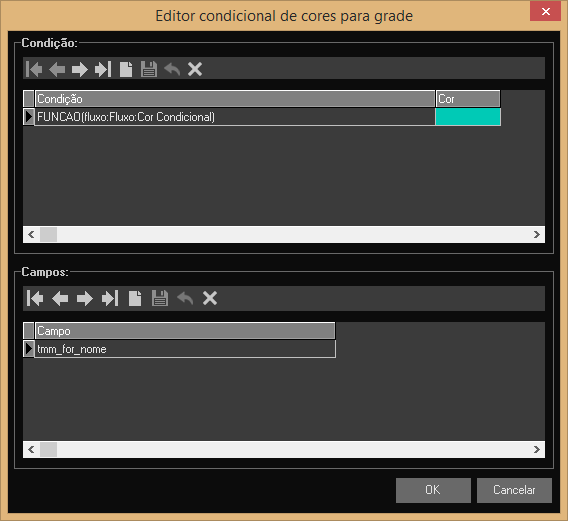This screenshot has height=521, width=568.
Task: Go to last record in Campos toolbar
Action: tap(110, 299)
